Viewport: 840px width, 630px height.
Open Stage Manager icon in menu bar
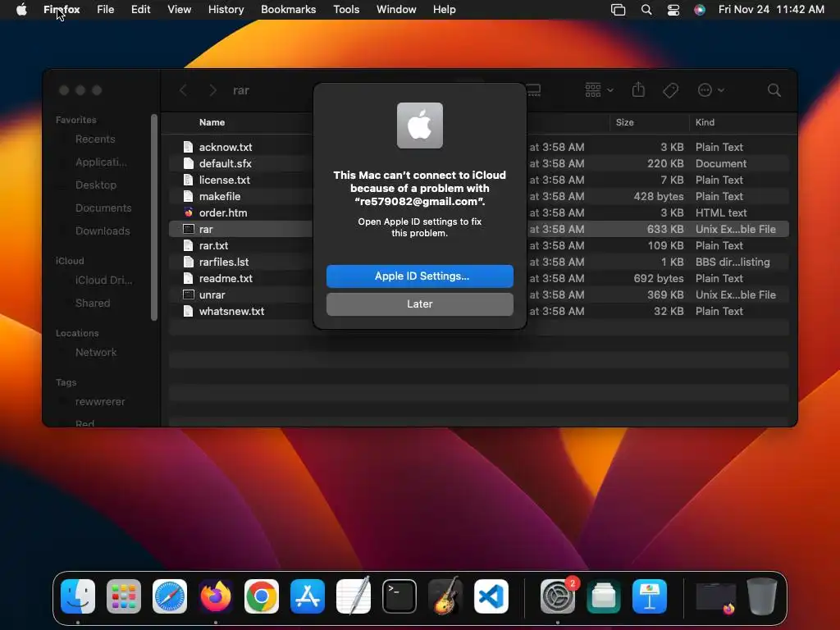click(x=618, y=9)
